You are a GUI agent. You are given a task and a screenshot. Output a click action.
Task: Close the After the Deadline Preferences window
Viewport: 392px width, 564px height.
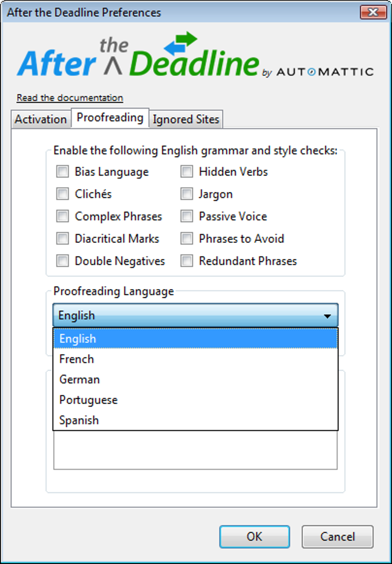click(373, 12)
